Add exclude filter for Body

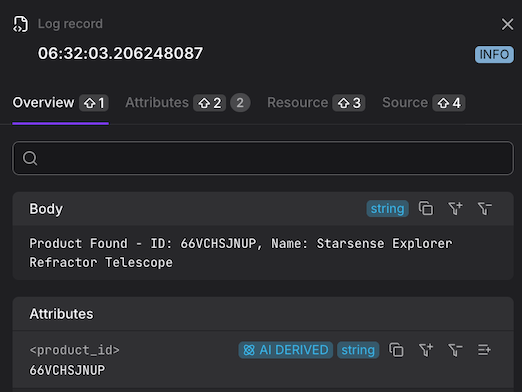coord(484,209)
